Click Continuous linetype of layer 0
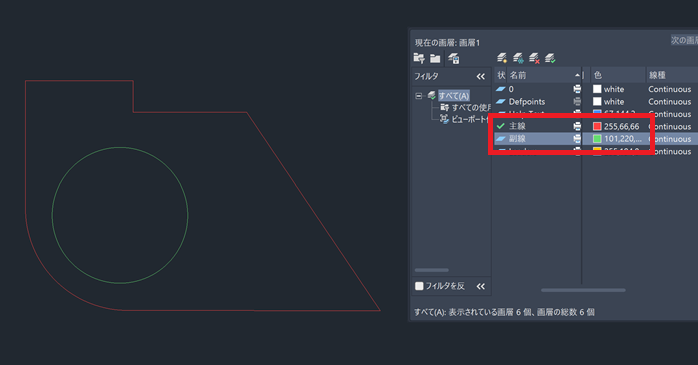Image resolution: width=698 pixels, height=365 pixels. click(x=670, y=89)
